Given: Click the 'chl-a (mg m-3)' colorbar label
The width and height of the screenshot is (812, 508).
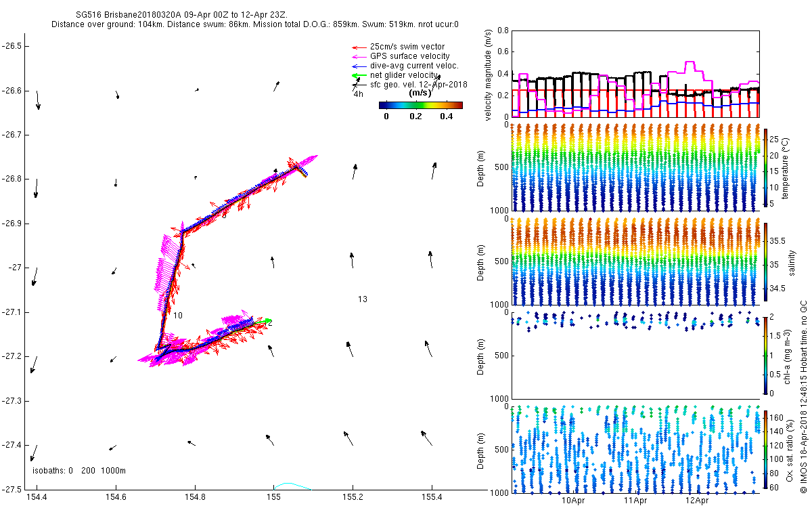Looking at the screenshot, I should [x=788, y=356].
